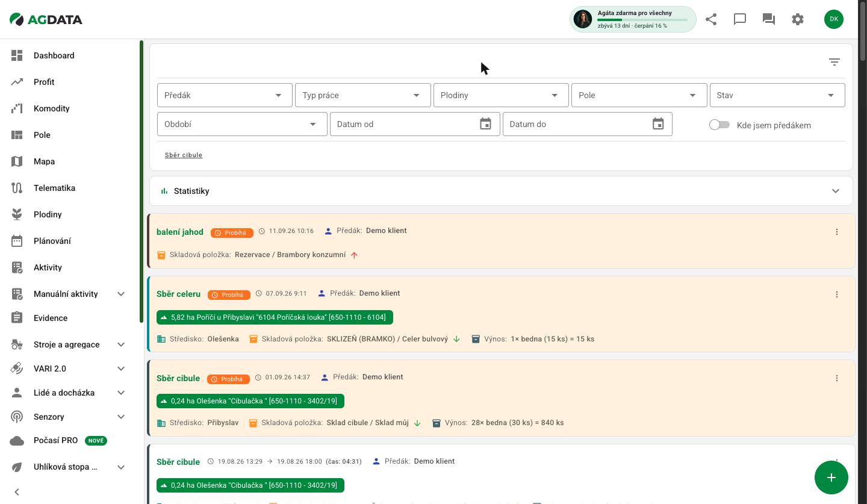Click Agáta free trial progress bar

(642, 20)
